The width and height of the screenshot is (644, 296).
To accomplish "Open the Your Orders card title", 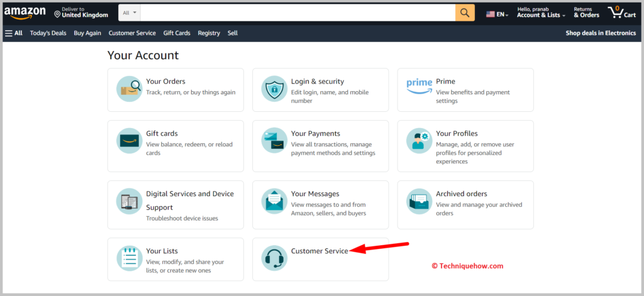I will [165, 81].
